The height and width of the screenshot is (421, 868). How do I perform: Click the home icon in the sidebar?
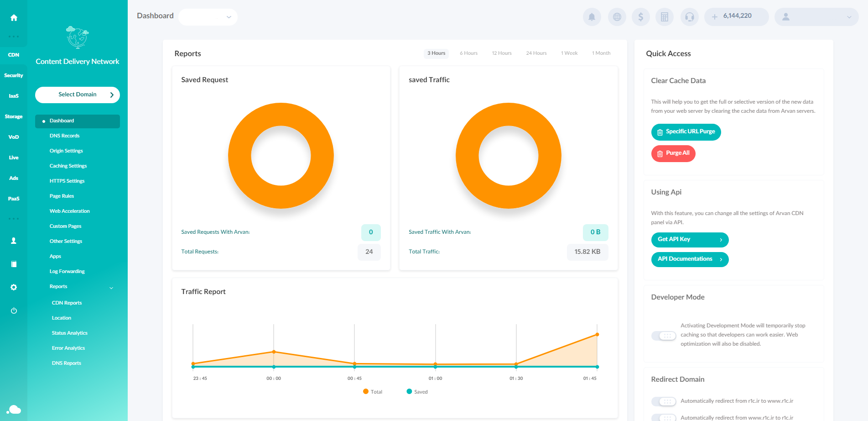pos(14,18)
